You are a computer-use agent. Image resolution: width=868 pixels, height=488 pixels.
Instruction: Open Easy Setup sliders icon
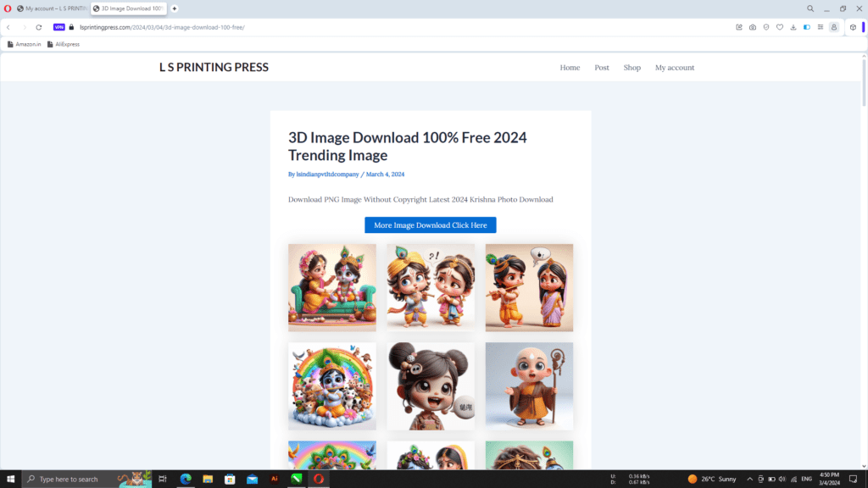click(x=821, y=27)
